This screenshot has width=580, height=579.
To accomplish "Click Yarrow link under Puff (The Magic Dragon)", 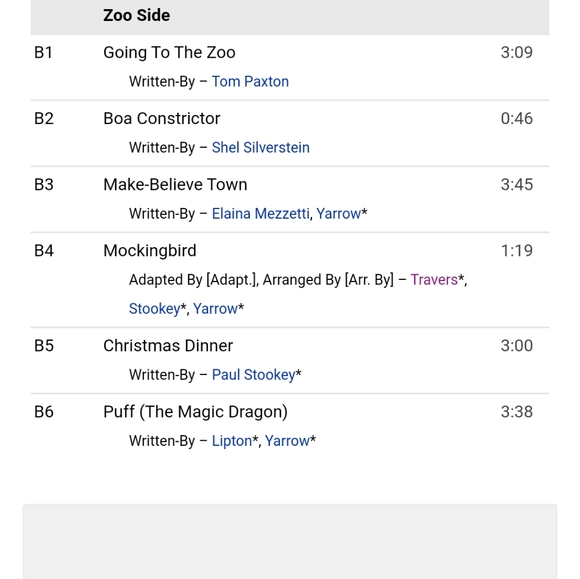I will [x=287, y=441].
